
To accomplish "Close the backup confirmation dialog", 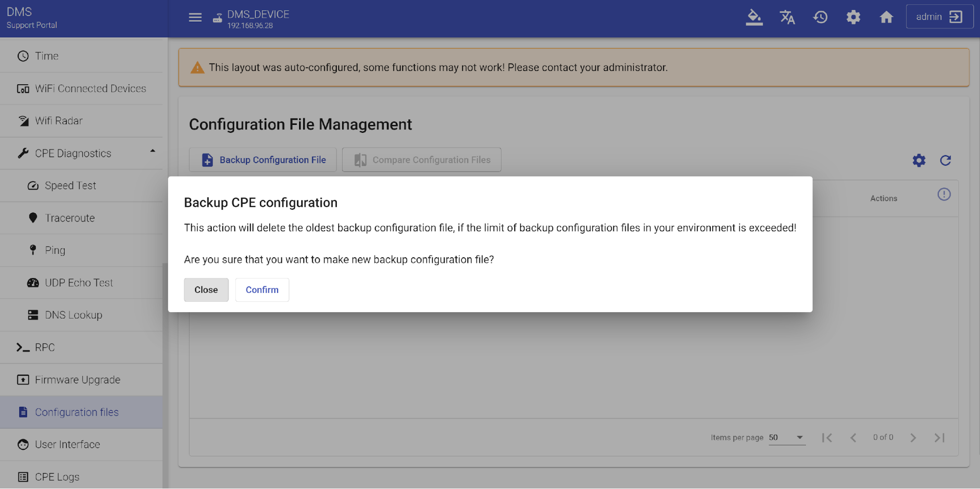I will pyautogui.click(x=206, y=290).
